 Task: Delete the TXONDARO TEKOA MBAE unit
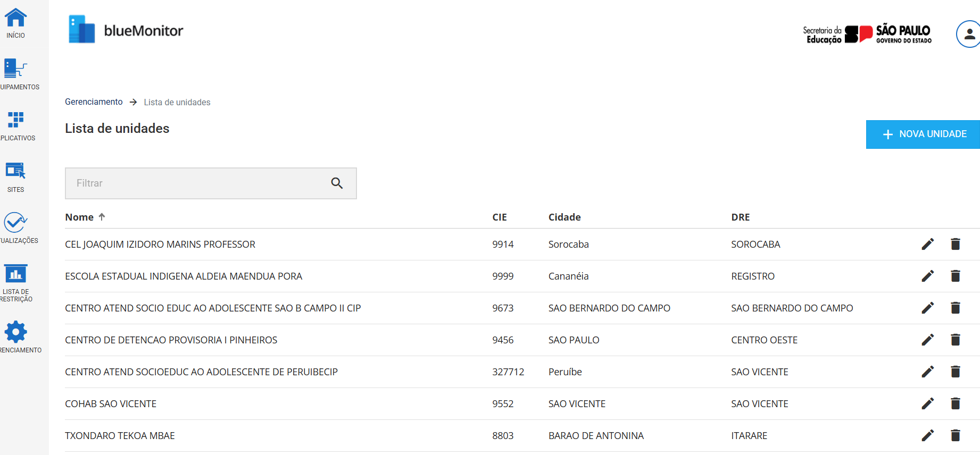956,435
